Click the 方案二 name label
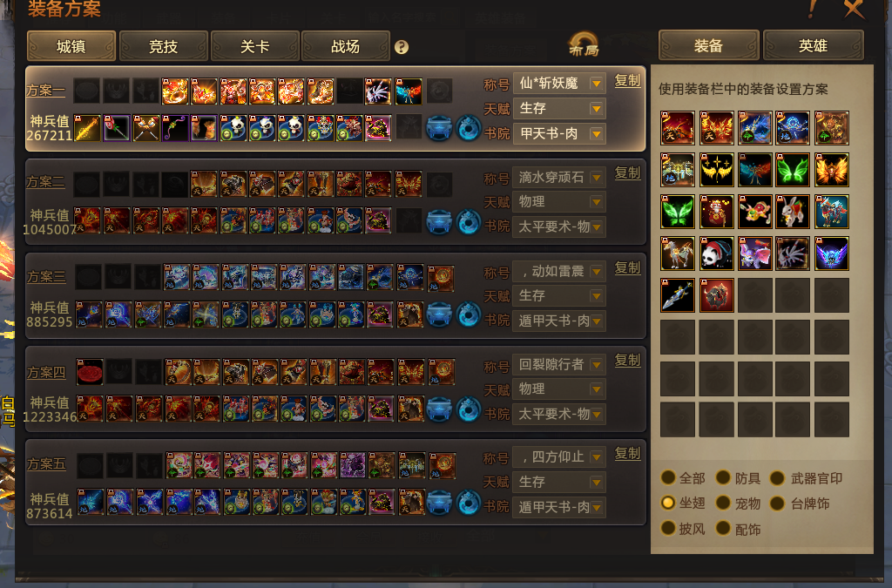Screen dimensions: 892x588 pos(45,182)
